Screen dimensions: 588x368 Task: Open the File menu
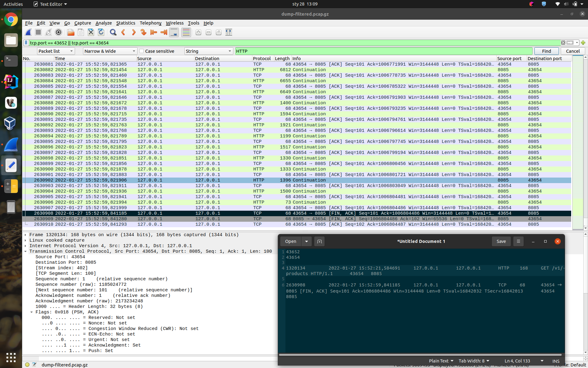[29, 23]
